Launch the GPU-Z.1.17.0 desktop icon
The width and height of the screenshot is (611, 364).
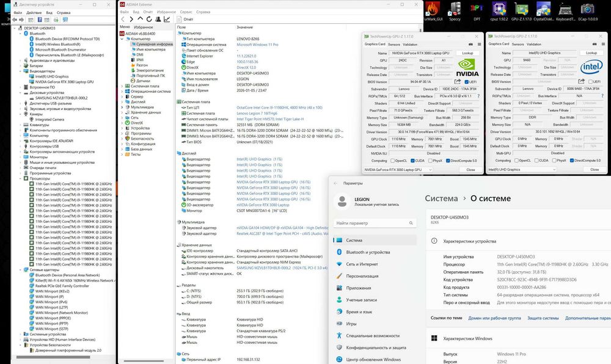(x=521, y=11)
